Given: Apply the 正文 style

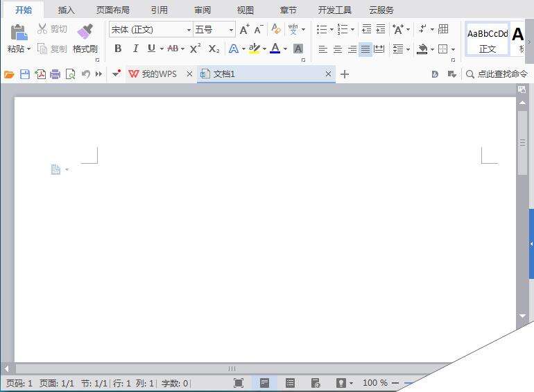Looking at the screenshot, I should pos(488,40).
